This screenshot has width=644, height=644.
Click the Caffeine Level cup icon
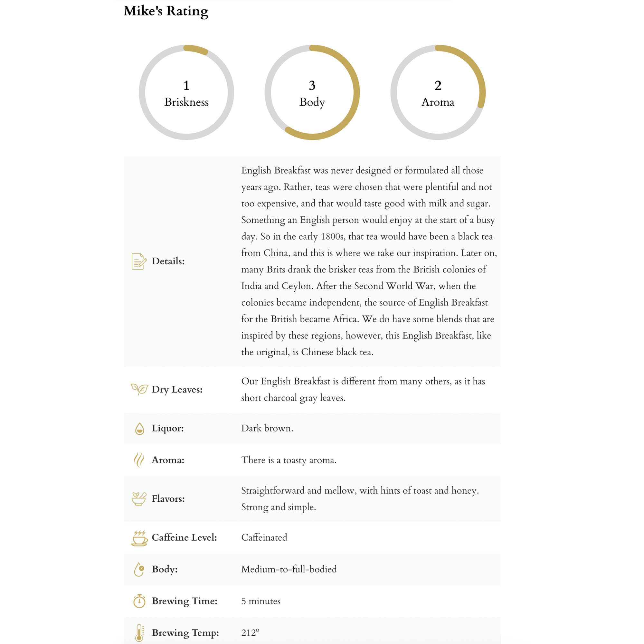click(139, 538)
